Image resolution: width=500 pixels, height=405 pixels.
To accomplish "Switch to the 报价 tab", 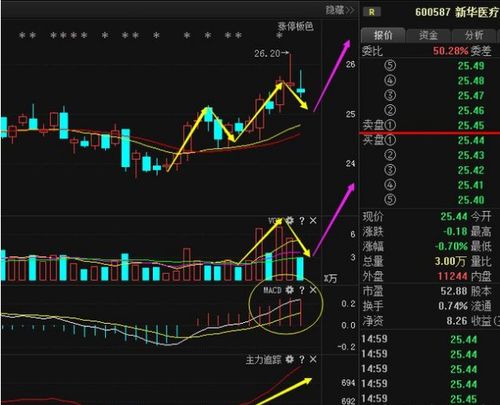I will point(383,35).
